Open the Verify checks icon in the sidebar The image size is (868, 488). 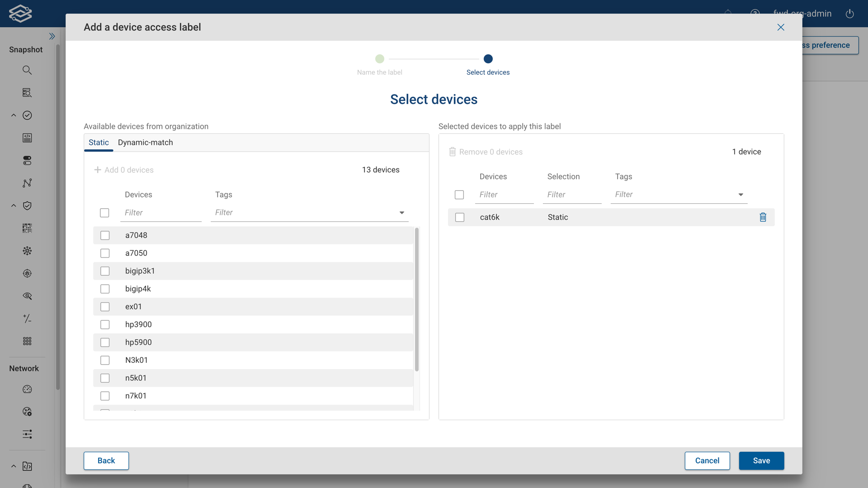27,115
